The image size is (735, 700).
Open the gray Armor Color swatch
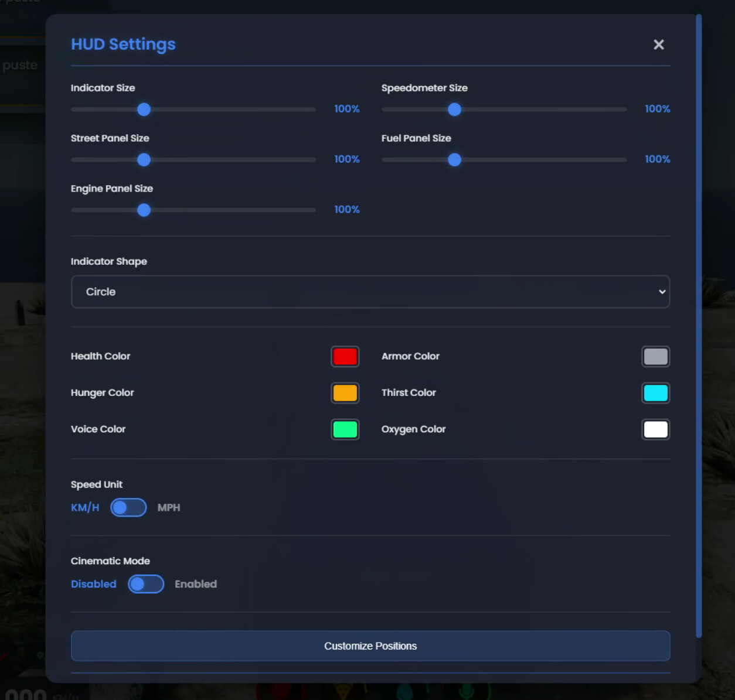coord(655,357)
